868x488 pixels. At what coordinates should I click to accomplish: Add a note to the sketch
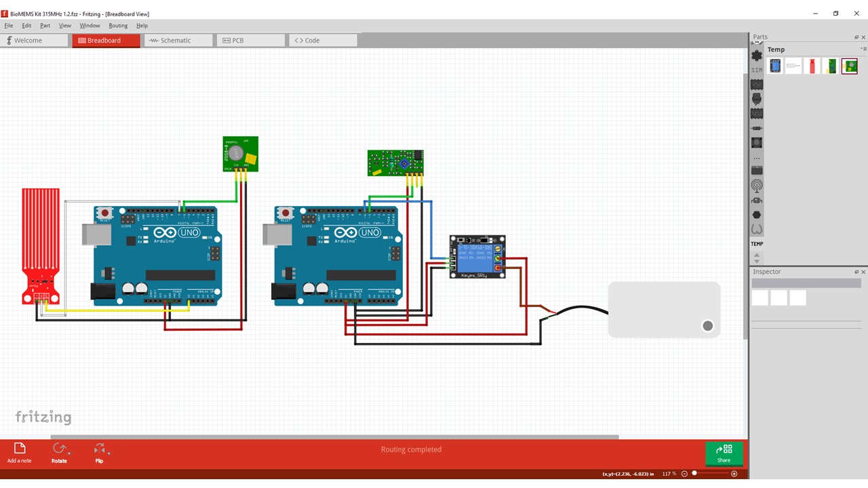coord(19,453)
